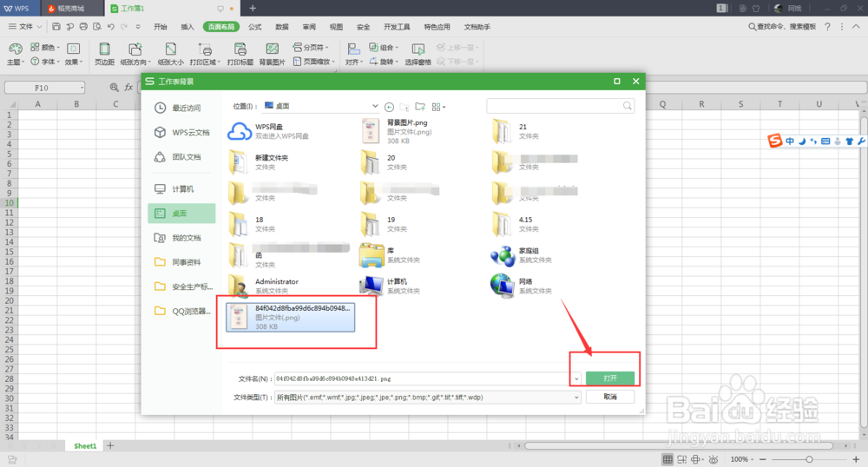The image size is (868, 467).
Task: Open the view mode grid dropdown
Action: point(438,107)
